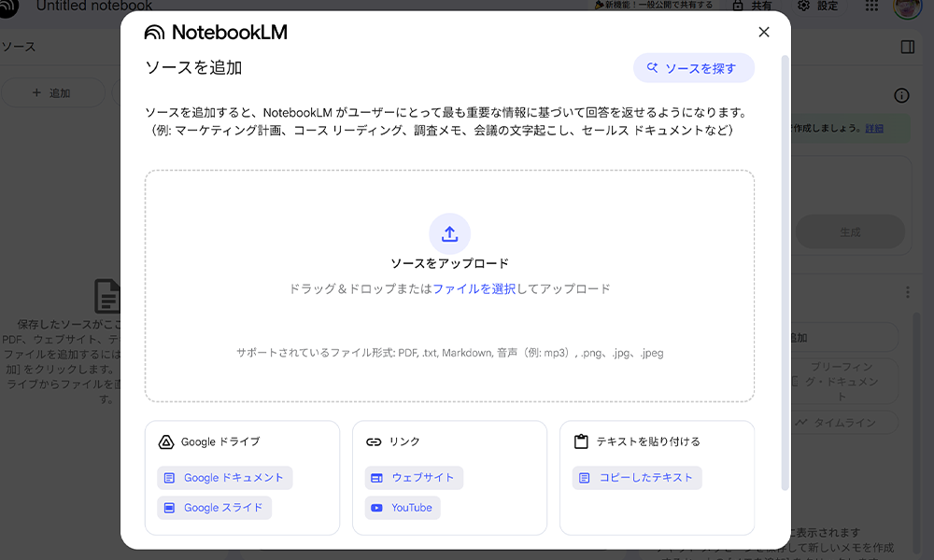Screen dimensions: 934x560
Task: Close the ソースを追加 dialog
Action: tap(764, 32)
